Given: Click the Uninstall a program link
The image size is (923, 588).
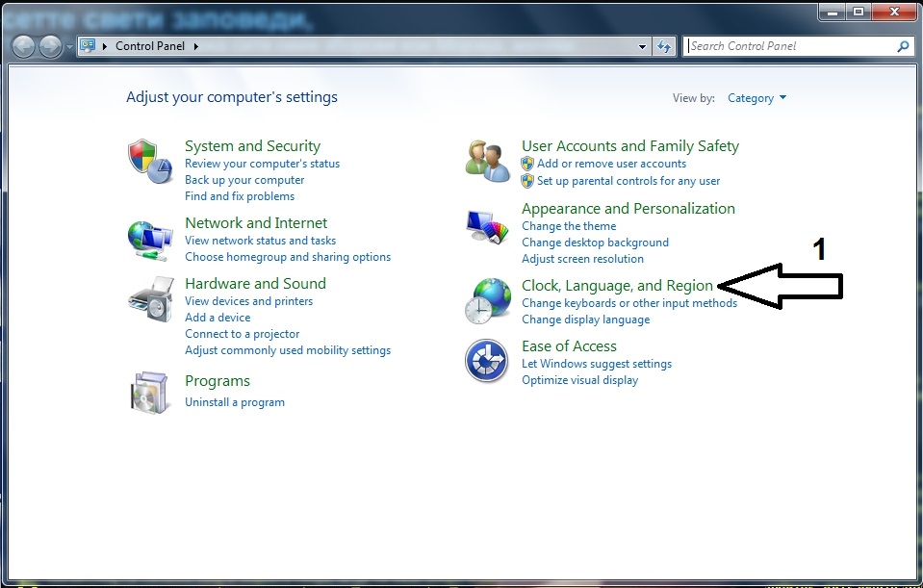Looking at the screenshot, I should coord(235,402).
